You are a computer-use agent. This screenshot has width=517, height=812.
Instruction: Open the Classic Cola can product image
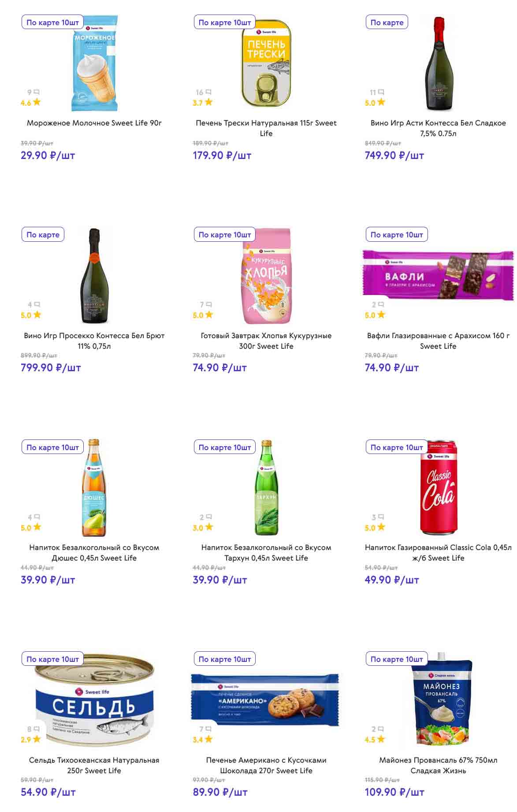(x=439, y=487)
